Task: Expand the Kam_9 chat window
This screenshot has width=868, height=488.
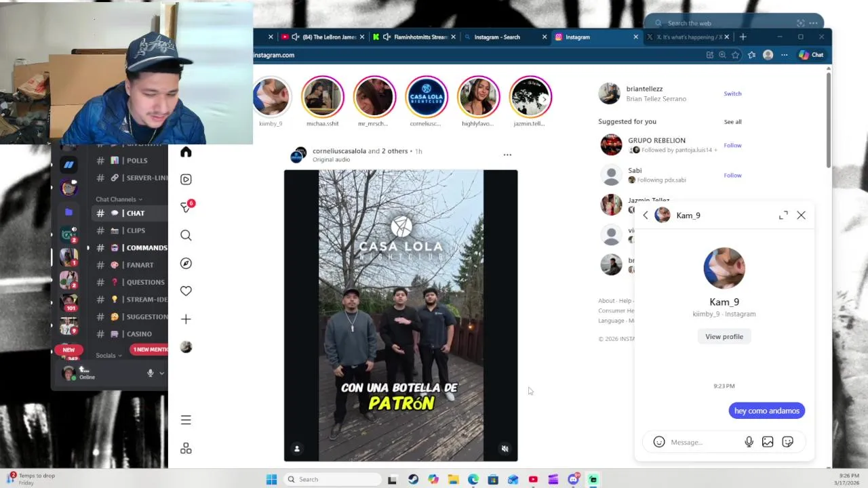Action: point(783,216)
